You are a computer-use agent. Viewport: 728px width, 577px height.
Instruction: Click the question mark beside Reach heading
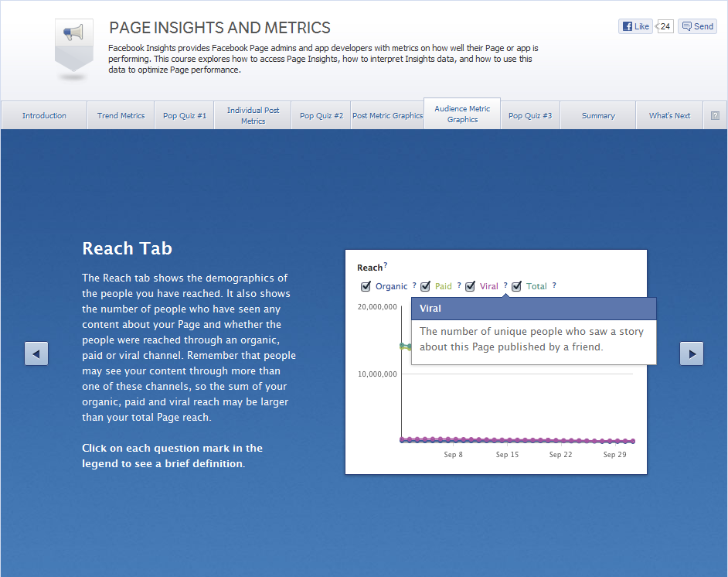point(386,265)
